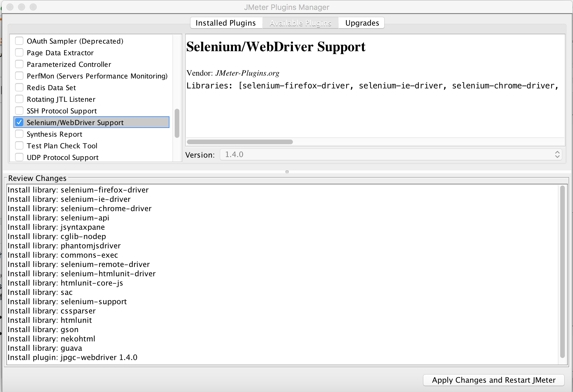Select the Available Plugins tab
This screenshot has height=392, width=573.
click(x=300, y=23)
